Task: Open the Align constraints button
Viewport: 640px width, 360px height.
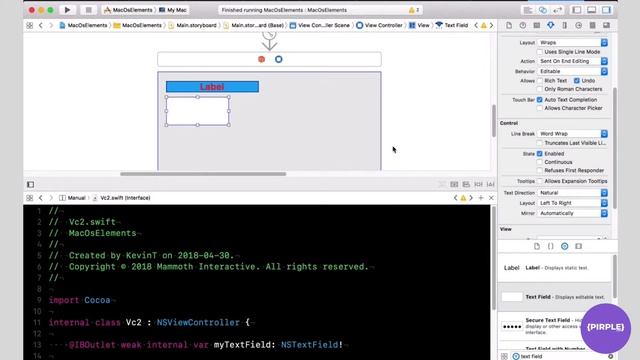Action: pyautogui.click(x=466, y=184)
